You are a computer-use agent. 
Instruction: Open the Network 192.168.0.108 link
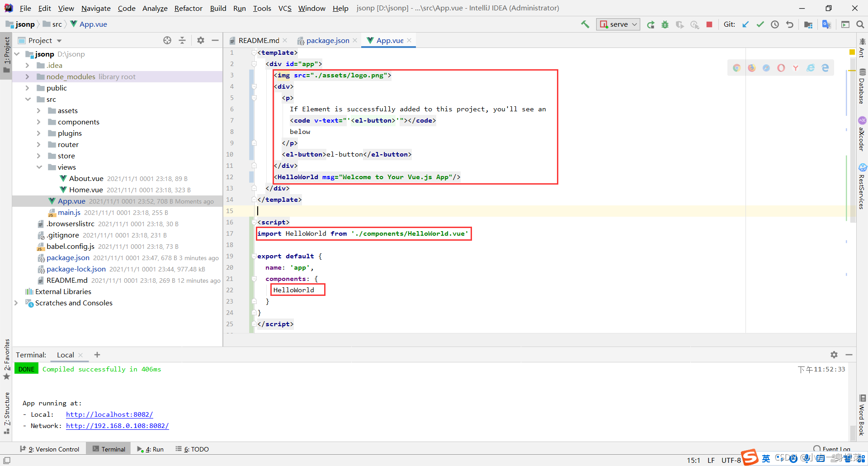click(x=118, y=426)
